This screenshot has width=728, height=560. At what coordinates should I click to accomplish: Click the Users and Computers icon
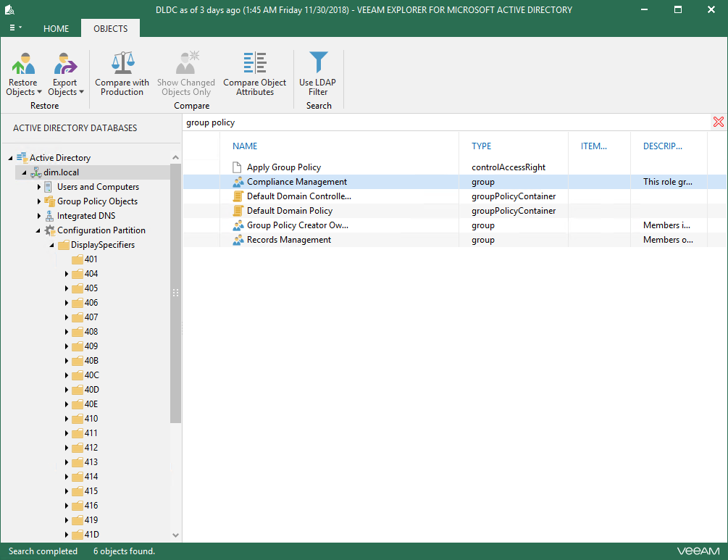[49, 187]
